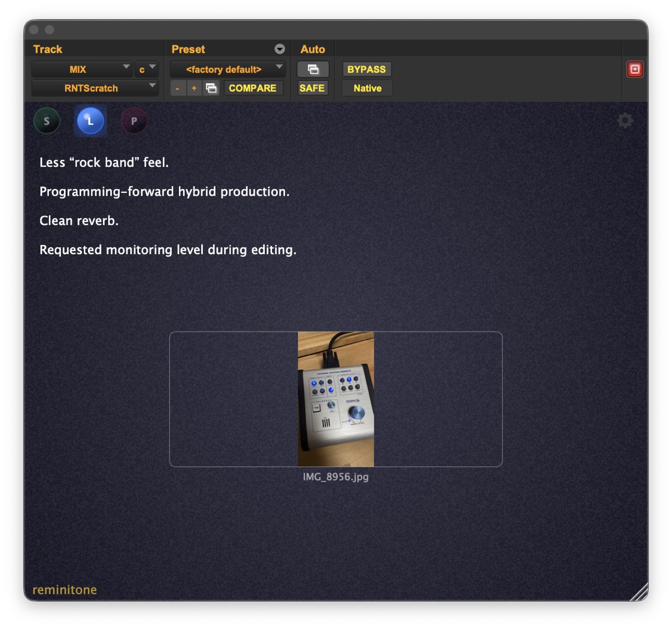Open plug-in automation enable dialog icon
The height and width of the screenshot is (629, 672).
[x=313, y=69]
